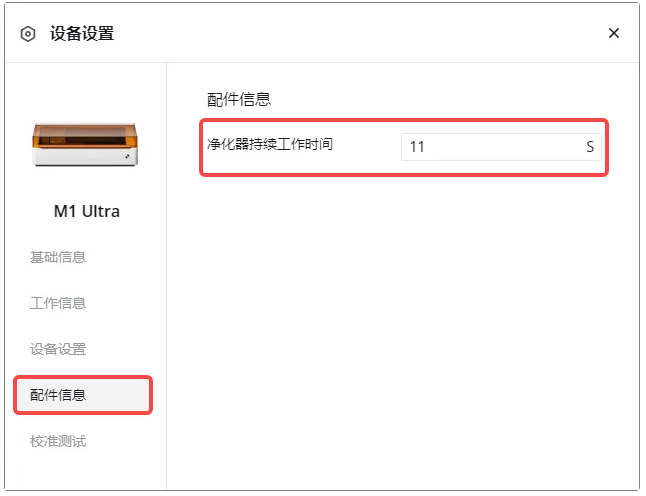
Task: Switch to 工作信息 in the sidebar
Action: point(58,303)
